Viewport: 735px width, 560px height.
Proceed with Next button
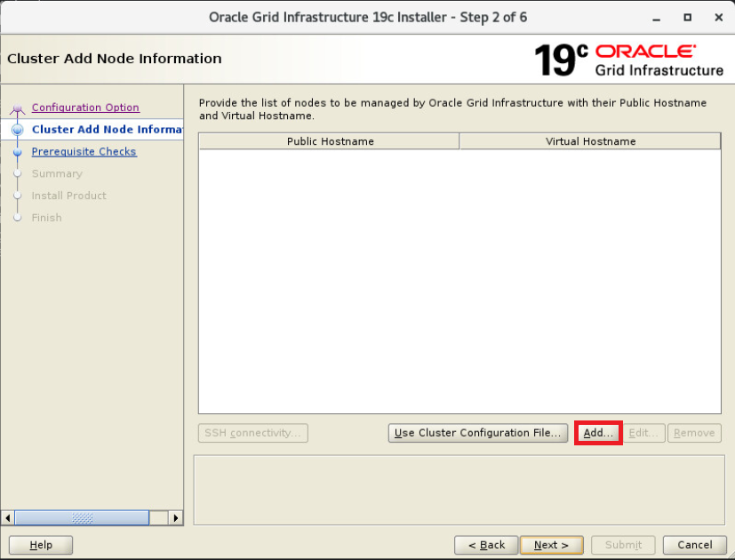point(551,545)
